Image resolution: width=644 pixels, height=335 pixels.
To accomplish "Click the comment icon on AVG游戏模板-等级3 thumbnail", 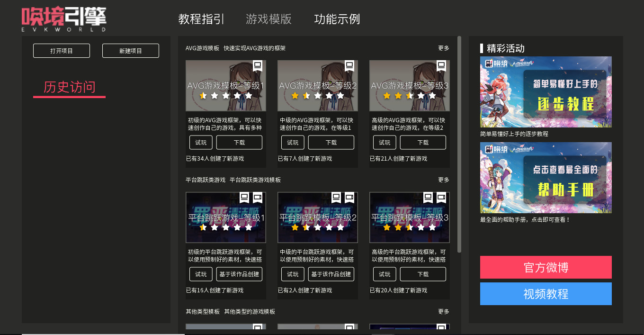I will [441, 66].
